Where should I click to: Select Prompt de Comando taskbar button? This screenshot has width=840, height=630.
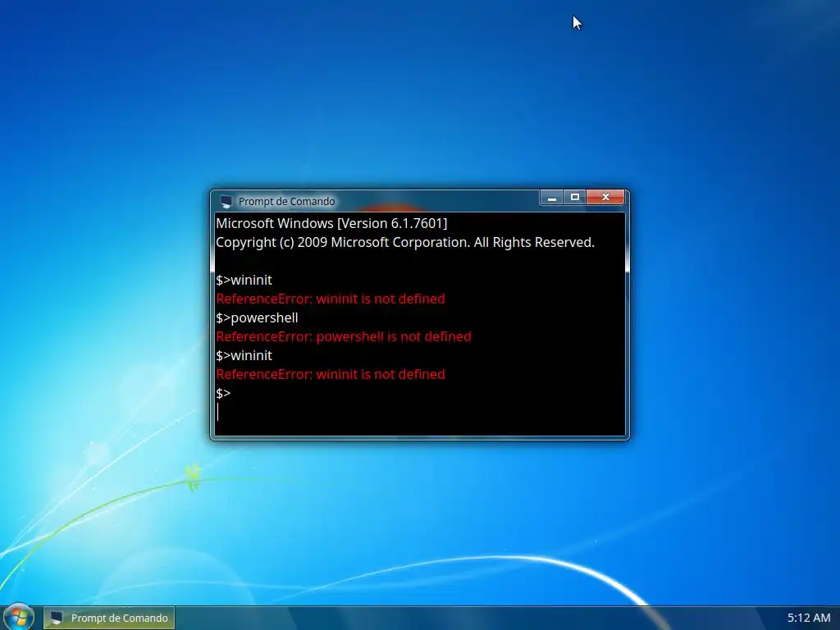pyautogui.click(x=109, y=619)
